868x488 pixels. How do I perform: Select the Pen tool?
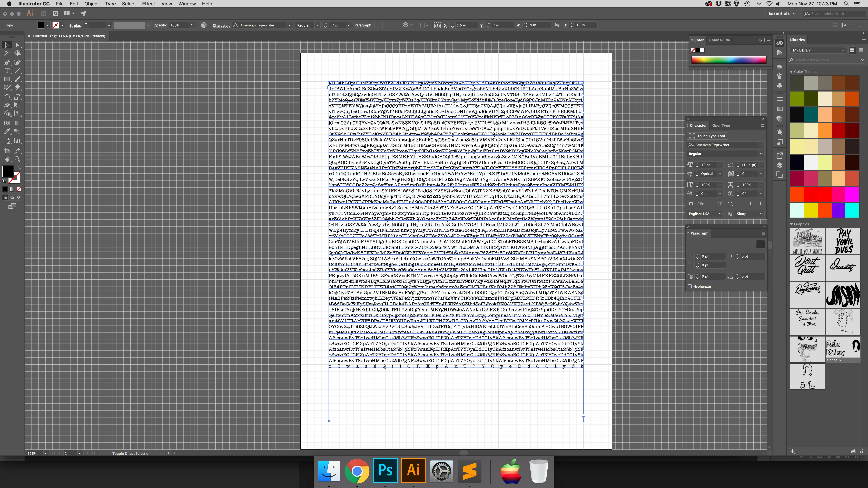(7, 63)
